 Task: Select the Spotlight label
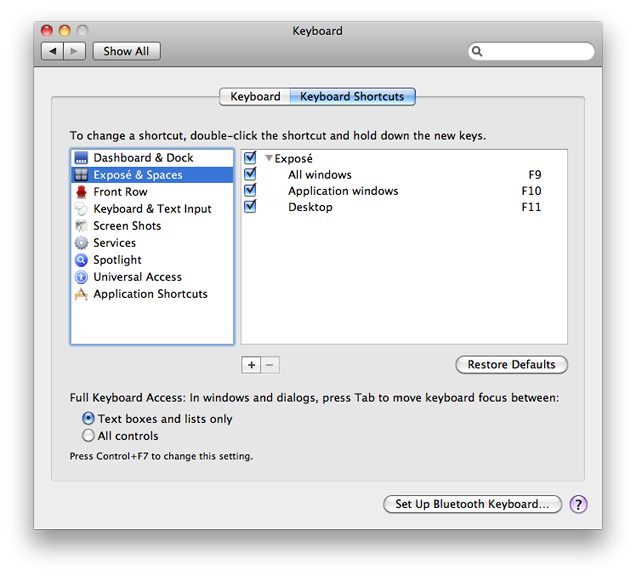click(x=118, y=260)
